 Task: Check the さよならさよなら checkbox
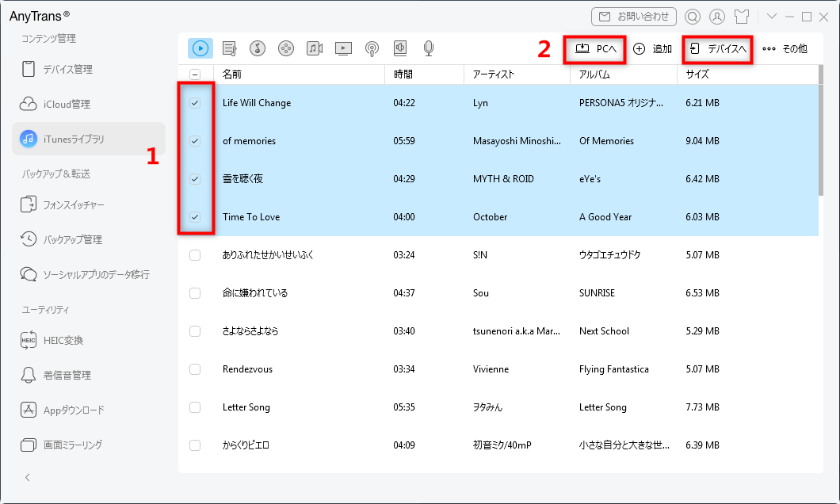(195, 331)
